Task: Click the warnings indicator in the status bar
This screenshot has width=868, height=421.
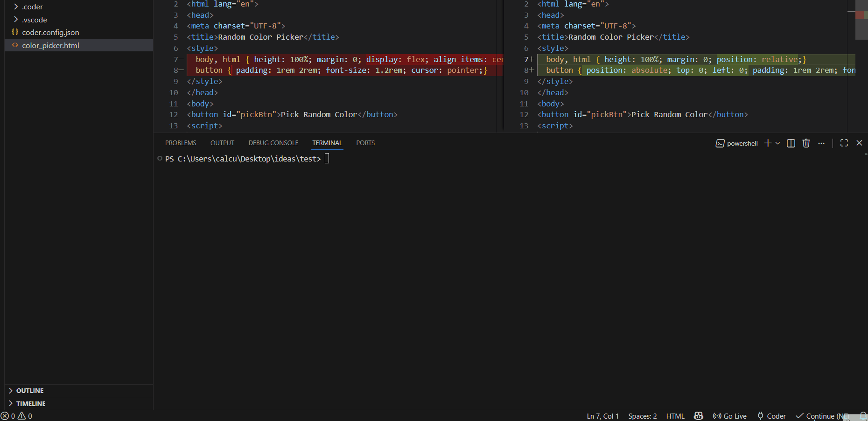Action: click(x=24, y=415)
